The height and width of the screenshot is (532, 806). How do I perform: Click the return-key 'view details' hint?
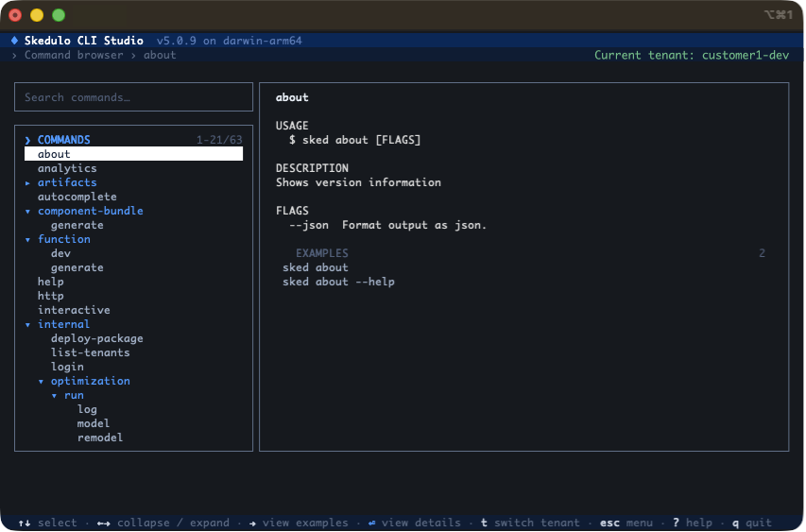pos(415,523)
